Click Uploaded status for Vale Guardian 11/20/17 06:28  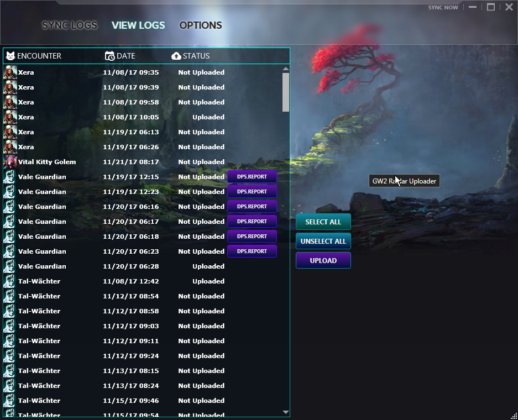point(208,266)
